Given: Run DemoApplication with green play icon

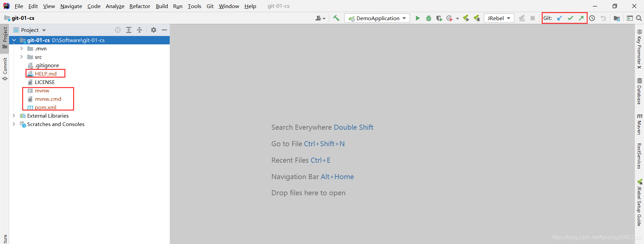Looking at the screenshot, I should pyautogui.click(x=418, y=18).
